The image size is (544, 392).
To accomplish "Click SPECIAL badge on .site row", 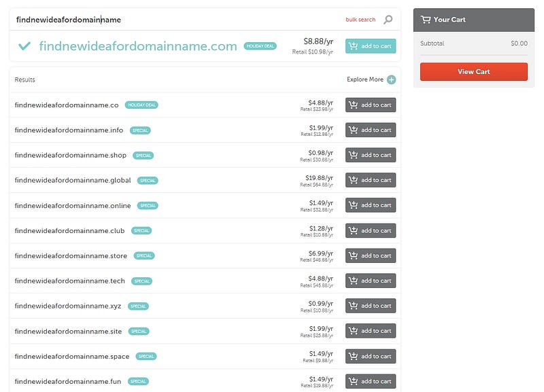I will 139,331.
